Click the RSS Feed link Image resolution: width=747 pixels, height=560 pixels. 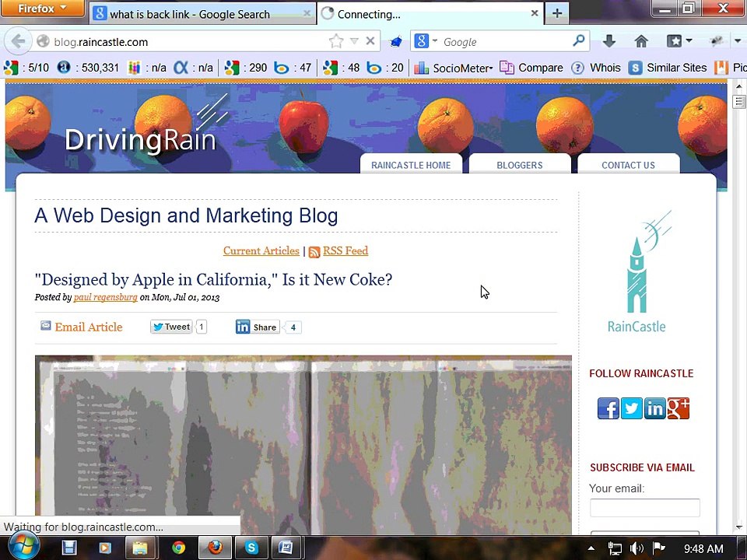pos(345,250)
